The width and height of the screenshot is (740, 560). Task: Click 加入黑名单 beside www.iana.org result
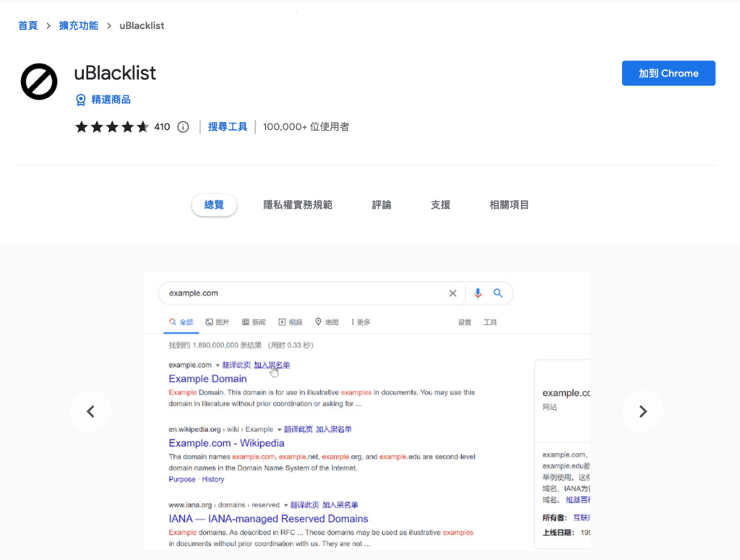coord(340,505)
